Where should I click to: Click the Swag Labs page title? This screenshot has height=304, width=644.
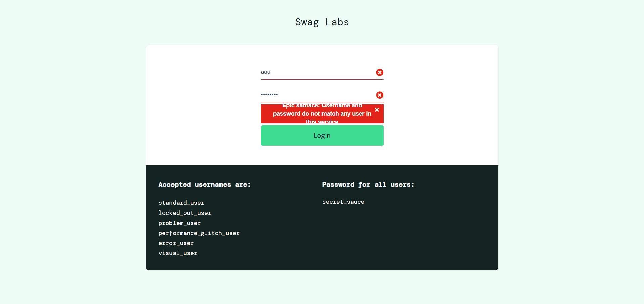322,22
